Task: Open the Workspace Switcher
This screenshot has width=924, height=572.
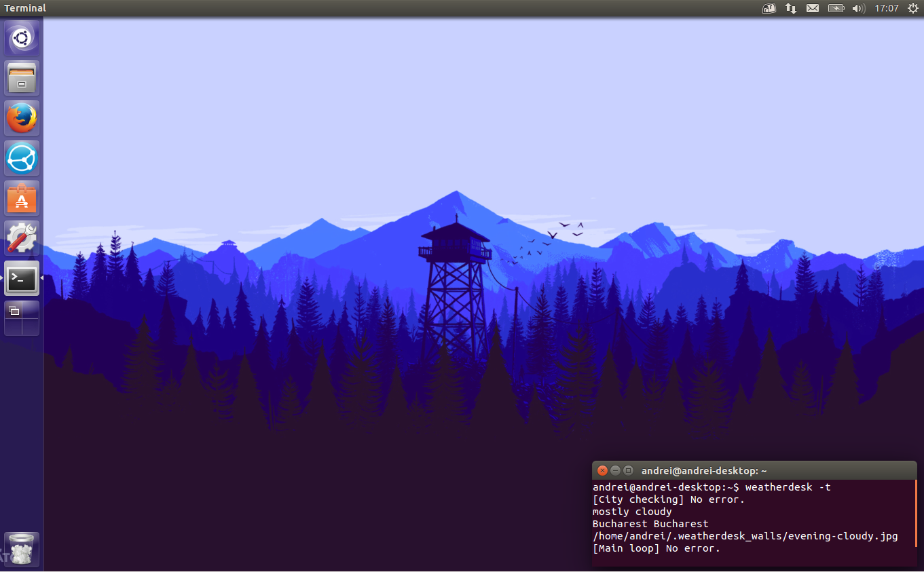Action: 22,318
